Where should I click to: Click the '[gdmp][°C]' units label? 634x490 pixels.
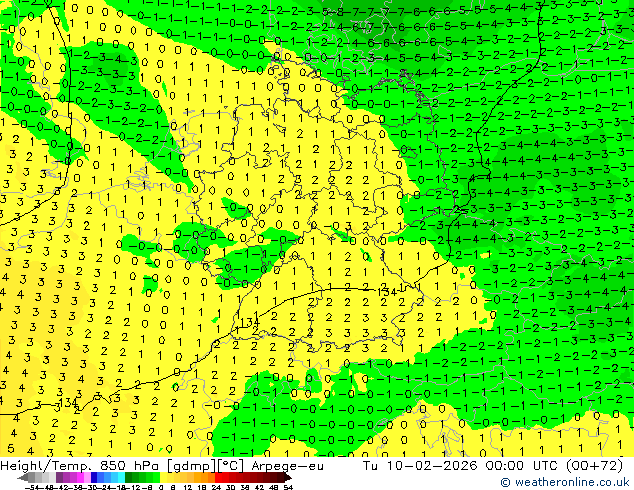pos(205,466)
